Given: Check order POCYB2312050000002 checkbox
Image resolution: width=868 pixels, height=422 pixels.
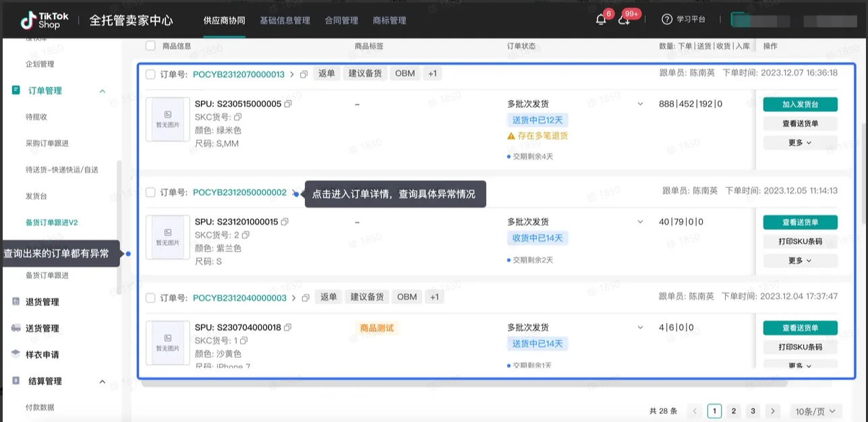Looking at the screenshot, I should tap(150, 193).
